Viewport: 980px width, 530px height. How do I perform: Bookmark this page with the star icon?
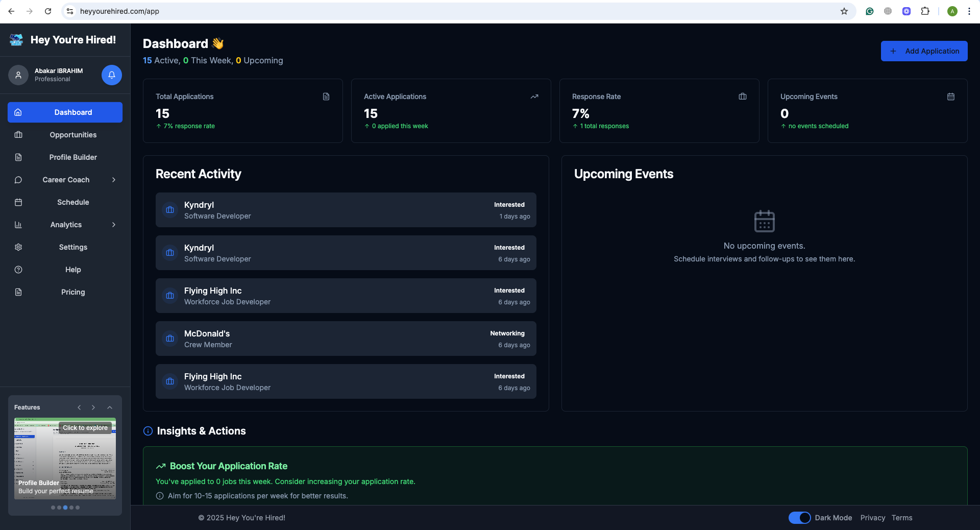[x=844, y=11]
